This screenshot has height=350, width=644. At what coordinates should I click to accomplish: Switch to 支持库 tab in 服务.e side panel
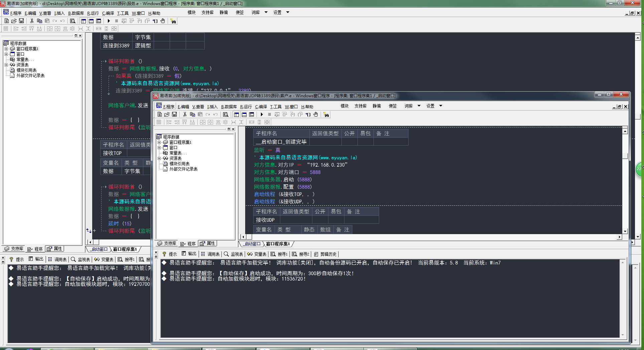coord(14,249)
